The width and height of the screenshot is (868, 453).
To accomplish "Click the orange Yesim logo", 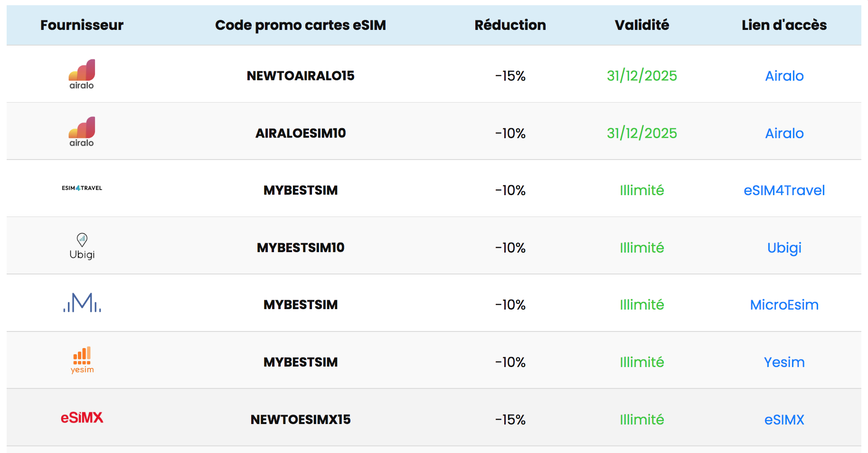I will click(x=82, y=360).
